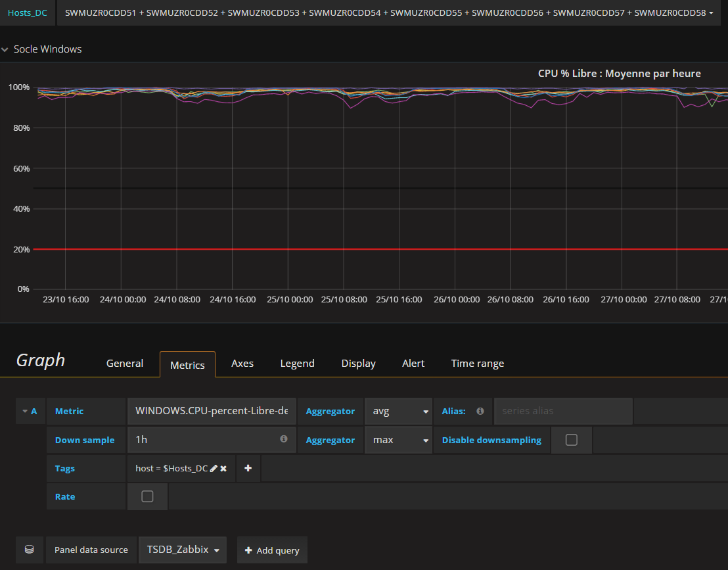This screenshot has width=728, height=570.
Task: Click the info icon in Down sample field
Action: coord(284,439)
